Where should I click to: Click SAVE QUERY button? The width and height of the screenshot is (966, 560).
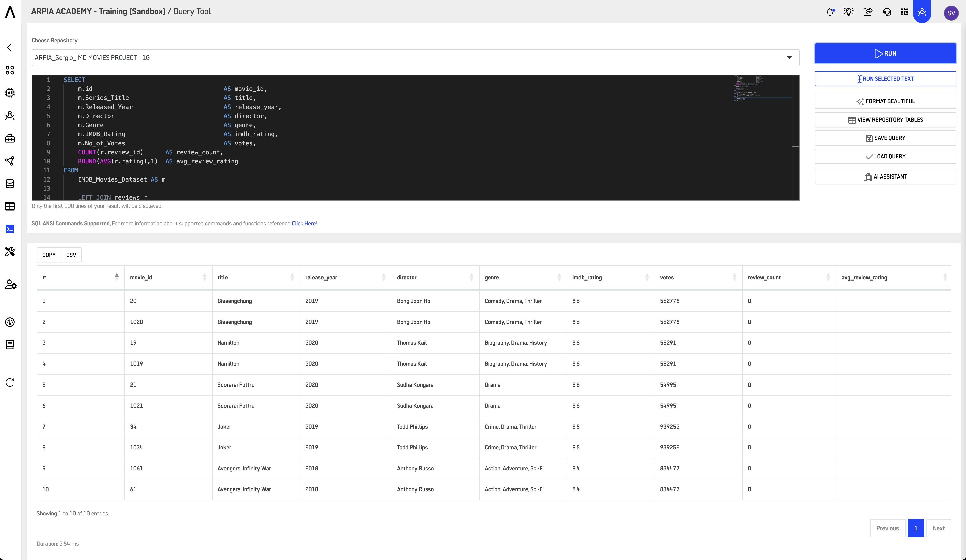click(x=885, y=138)
